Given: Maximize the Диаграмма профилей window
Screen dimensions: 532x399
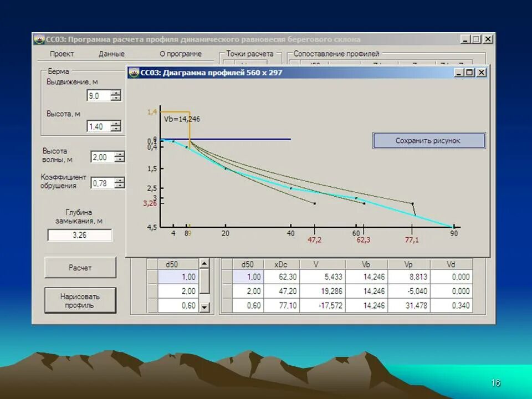Looking at the screenshot, I should pyautogui.click(x=469, y=72).
